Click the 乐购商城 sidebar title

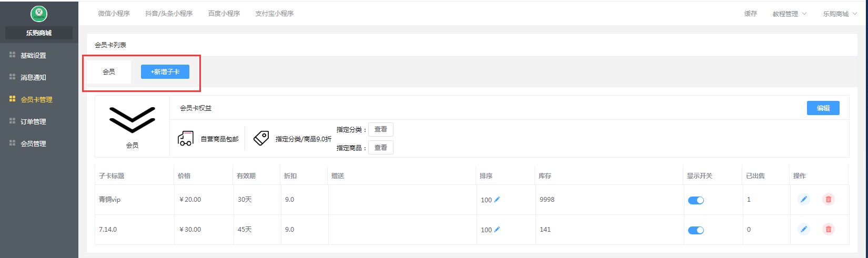[x=39, y=33]
